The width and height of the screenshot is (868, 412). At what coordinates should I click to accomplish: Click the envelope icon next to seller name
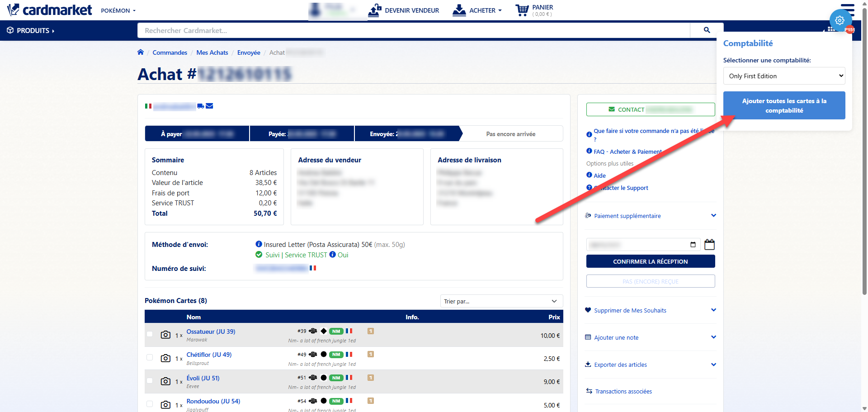tap(209, 106)
